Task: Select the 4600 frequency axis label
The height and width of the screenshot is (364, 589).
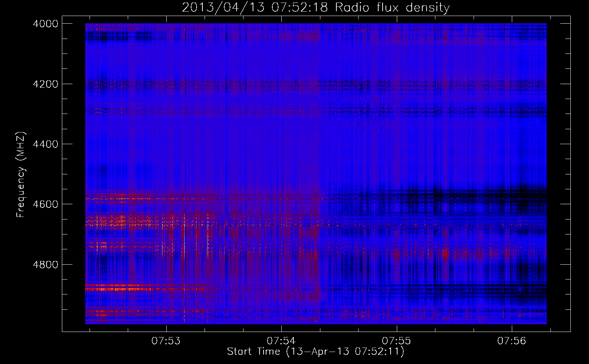Action: (x=46, y=204)
